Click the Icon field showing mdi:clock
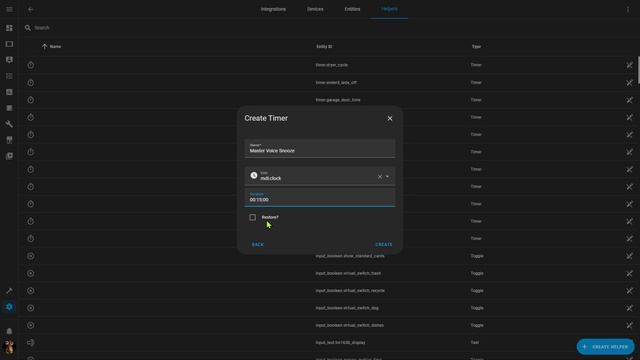Viewport: 640px width, 360px height. pos(320,176)
